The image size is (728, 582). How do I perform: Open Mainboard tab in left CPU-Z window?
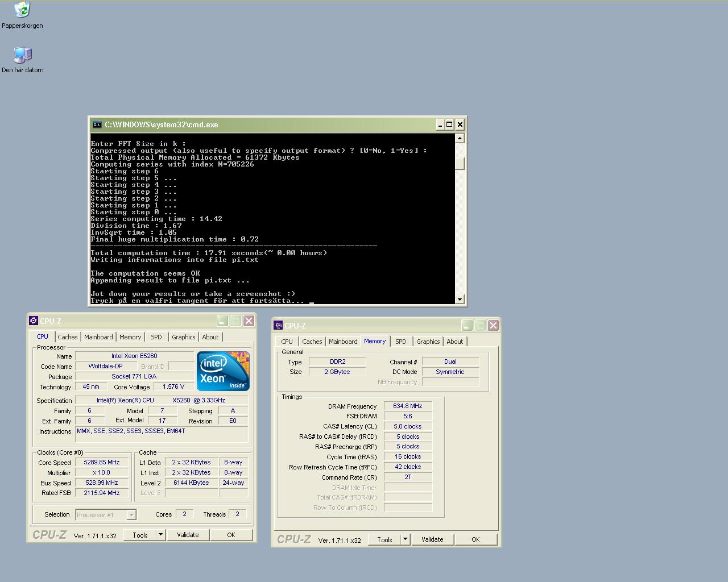98,337
